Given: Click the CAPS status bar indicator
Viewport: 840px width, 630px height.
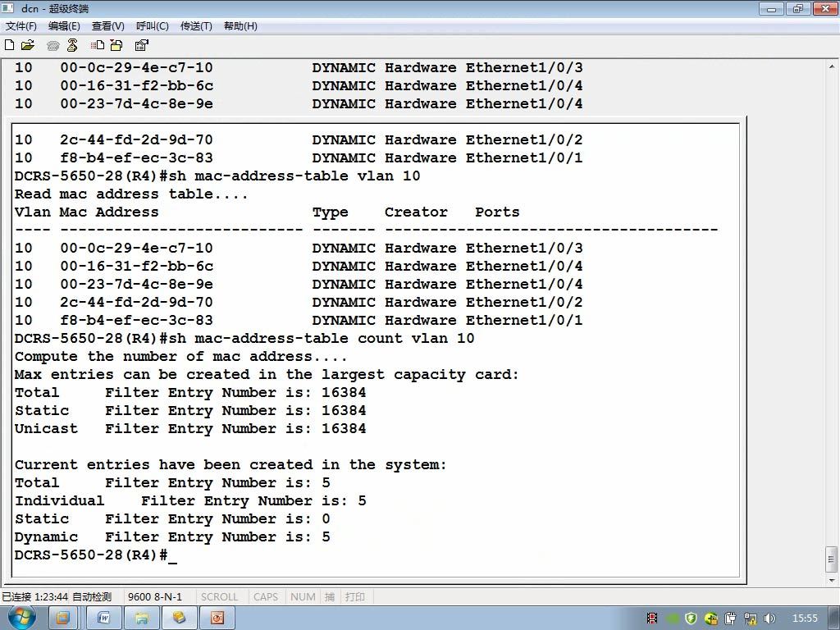Looking at the screenshot, I should [266, 597].
